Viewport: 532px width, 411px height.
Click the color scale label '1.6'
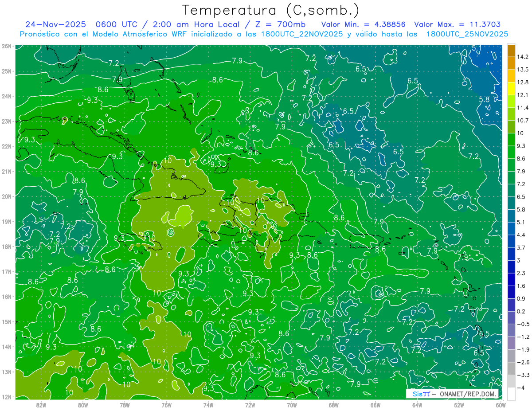pyautogui.click(x=521, y=286)
